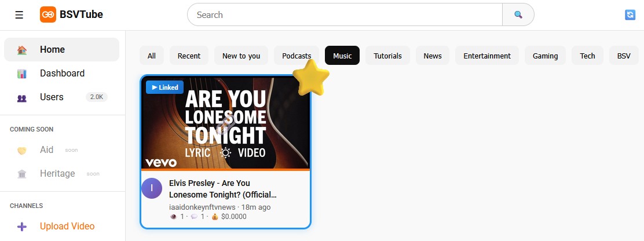Image resolution: width=644 pixels, height=241 pixels.
Task: Click the purple I channel avatar
Action: click(152, 188)
